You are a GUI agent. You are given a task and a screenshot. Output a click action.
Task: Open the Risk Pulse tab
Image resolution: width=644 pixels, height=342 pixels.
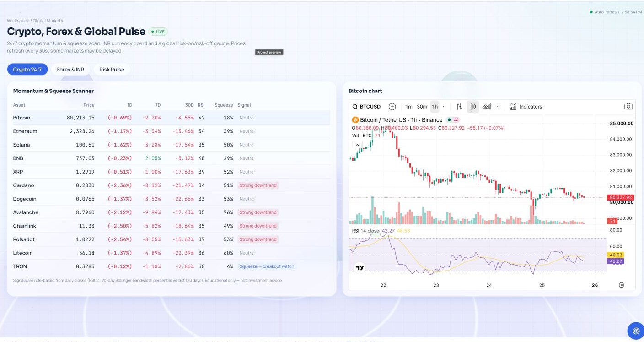[112, 70]
